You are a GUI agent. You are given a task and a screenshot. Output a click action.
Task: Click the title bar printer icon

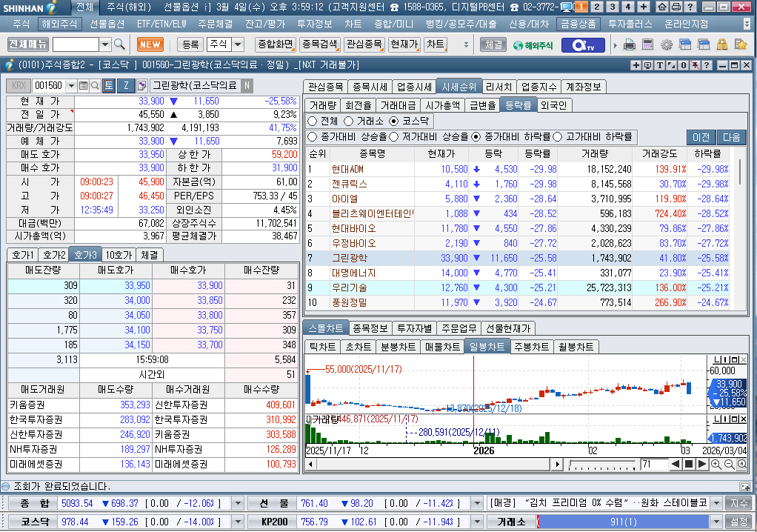click(x=676, y=7)
